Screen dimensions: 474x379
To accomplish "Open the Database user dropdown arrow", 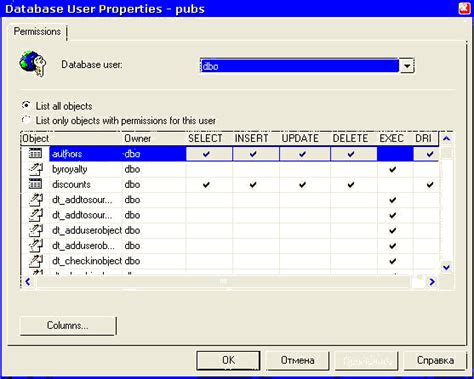I will click(407, 66).
